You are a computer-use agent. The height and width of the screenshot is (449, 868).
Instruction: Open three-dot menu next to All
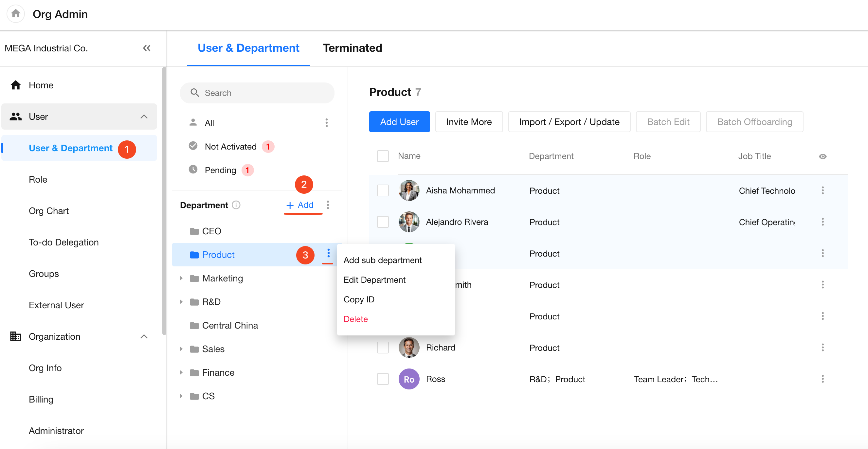point(326,123)
